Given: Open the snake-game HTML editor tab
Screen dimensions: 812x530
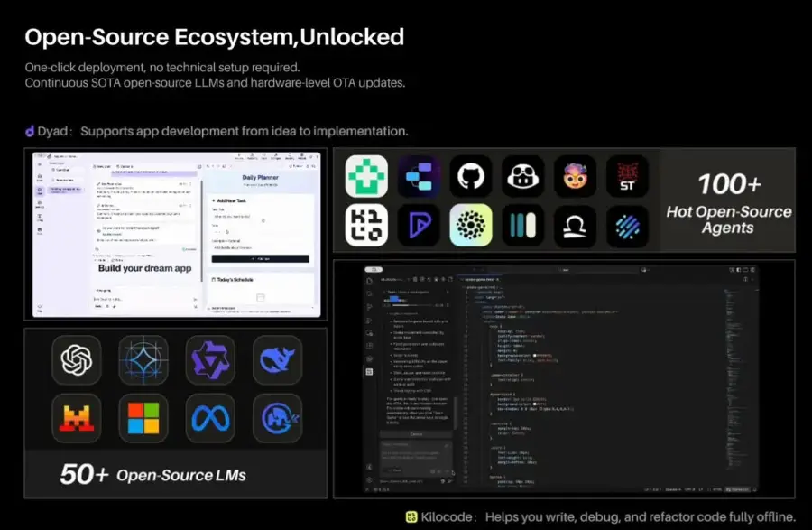Looking at the screenshot, I should (480, 280).
